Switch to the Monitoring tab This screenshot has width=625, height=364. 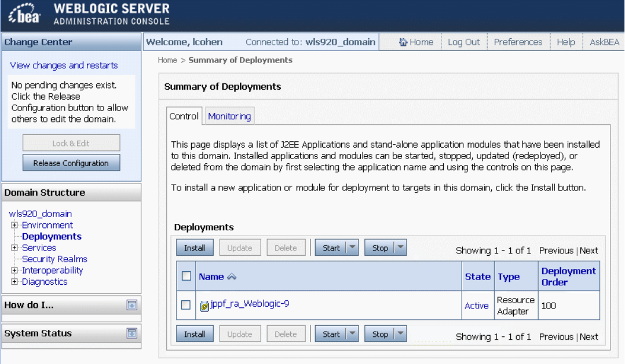click(x=229, y=116)
